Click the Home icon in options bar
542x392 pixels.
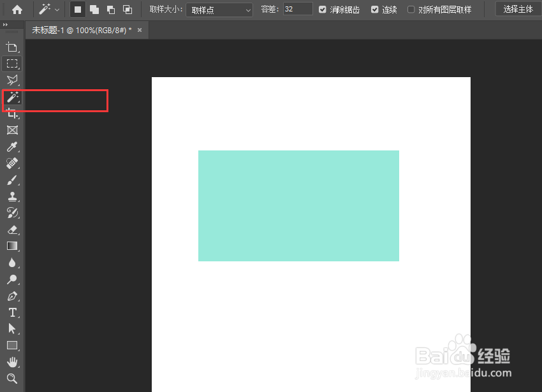pos(17,10)
